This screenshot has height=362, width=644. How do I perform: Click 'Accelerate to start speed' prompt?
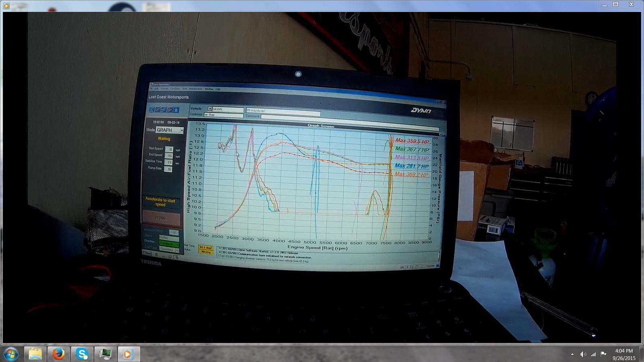point(160,202)
